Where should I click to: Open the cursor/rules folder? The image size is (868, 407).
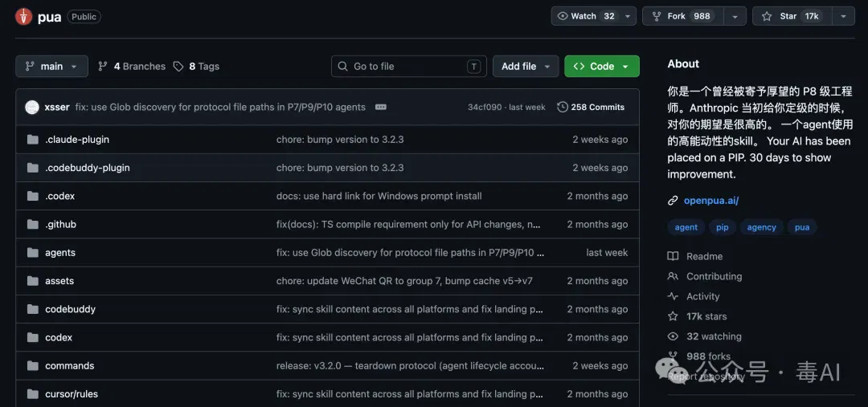[x=72, y=393]
